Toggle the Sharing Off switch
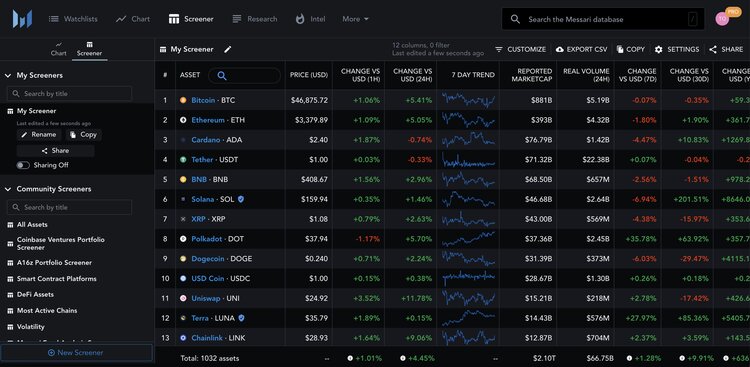 pyautogui.click(x=23, y=165)
